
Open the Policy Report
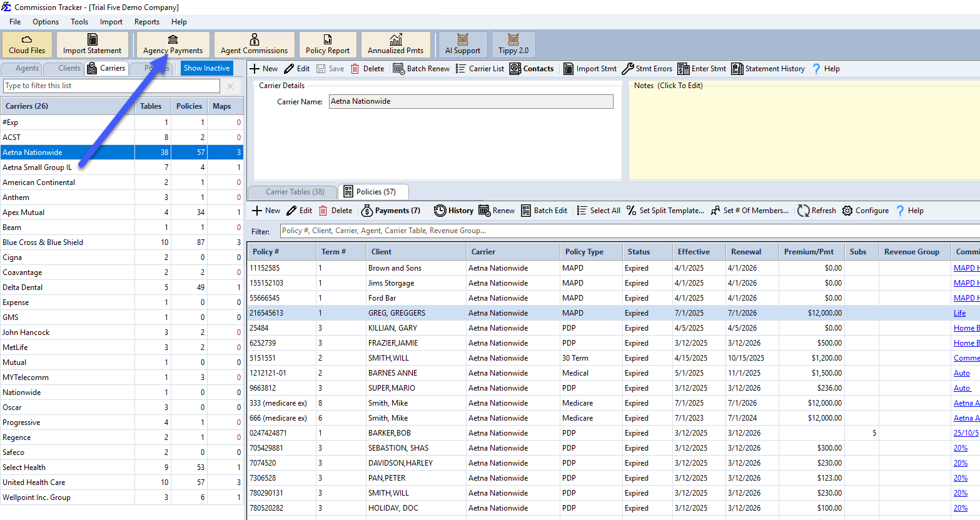[328, 44]
